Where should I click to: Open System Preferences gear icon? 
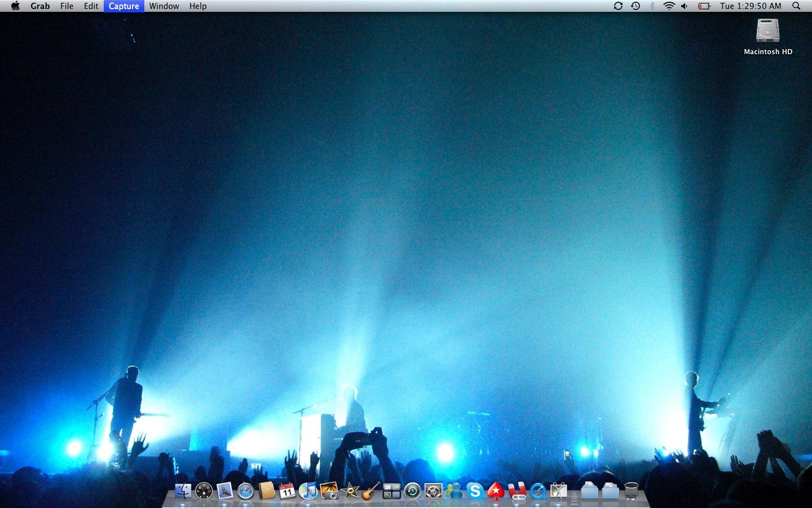[433, 491]
